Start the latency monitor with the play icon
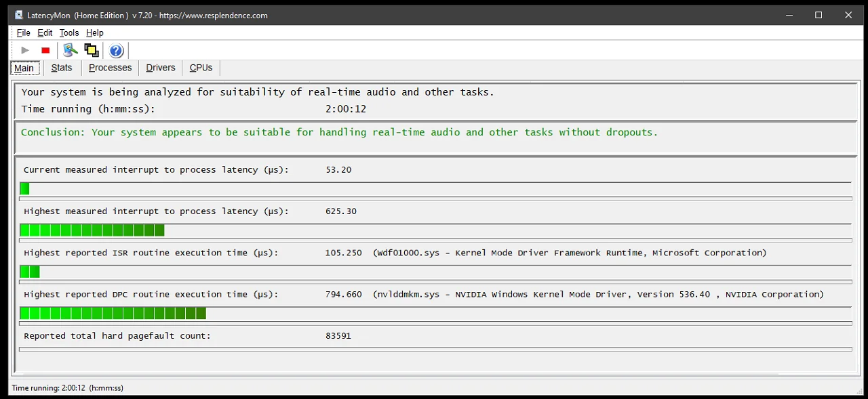This screenshot has width=868, height=399. pyautogui.click(x=25, y=50)
